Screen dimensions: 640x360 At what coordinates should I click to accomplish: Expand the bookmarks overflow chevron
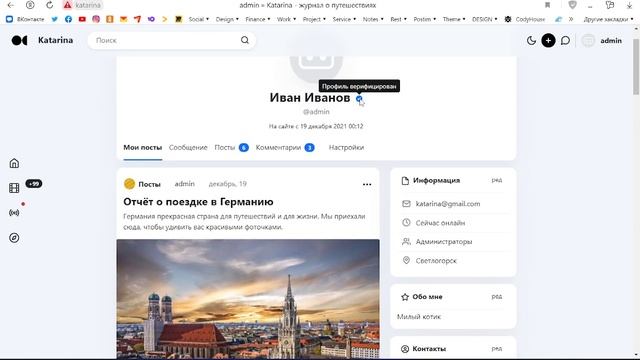click(x=571, y=19)
